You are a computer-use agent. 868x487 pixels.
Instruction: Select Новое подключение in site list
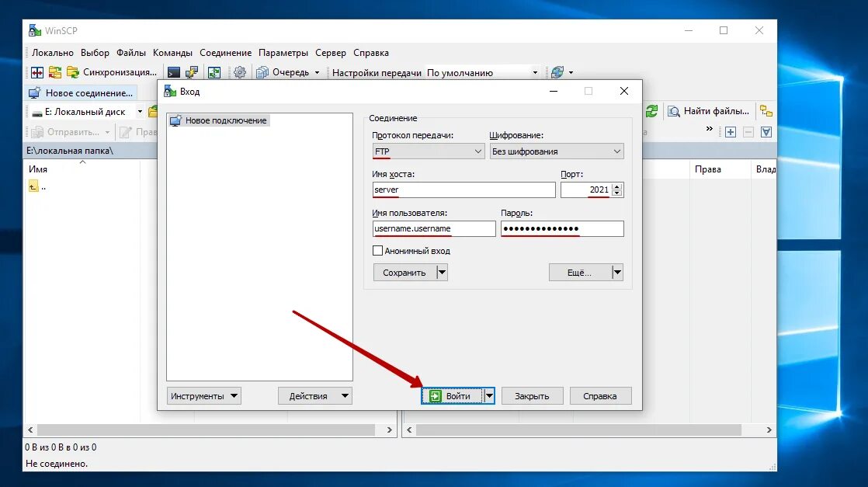point(220,120)
